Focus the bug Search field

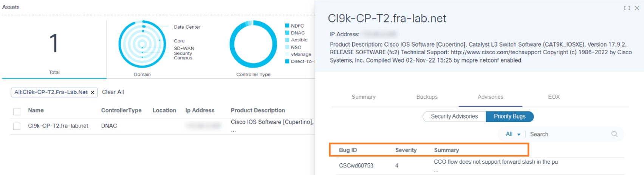(x=567, y=134)
